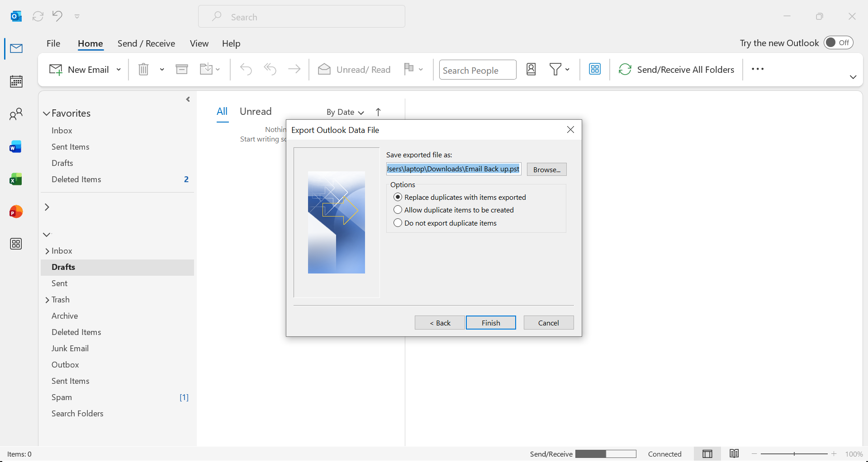This screenshot has height=462, width=868.
Task: Toggle the Try the new Outlook switch
Action: (838, 42)
